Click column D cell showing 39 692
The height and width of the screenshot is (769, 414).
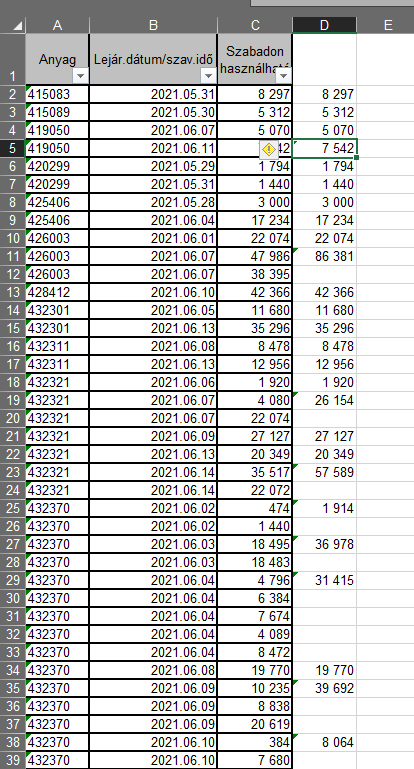(x=325, y=688)
